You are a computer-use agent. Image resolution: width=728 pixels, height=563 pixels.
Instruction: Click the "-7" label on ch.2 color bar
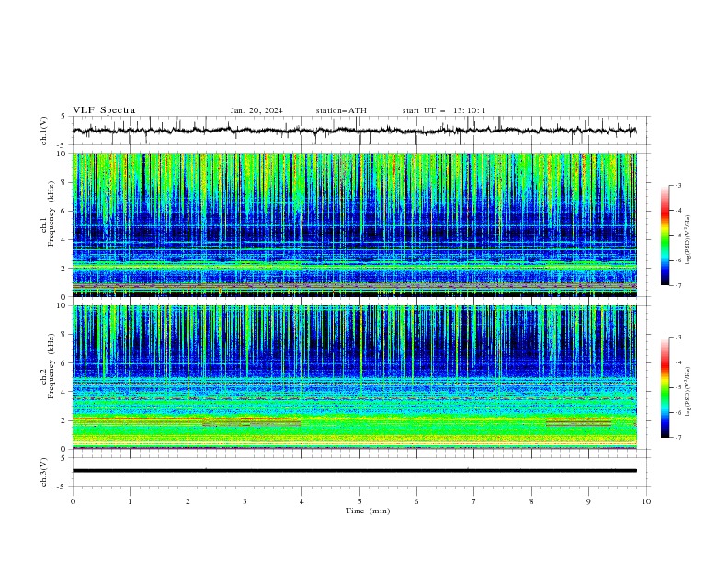[x=678, y=438]
